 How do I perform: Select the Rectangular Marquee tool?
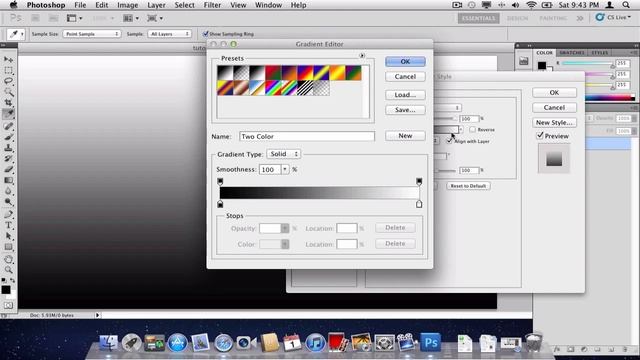coord(8,70)
